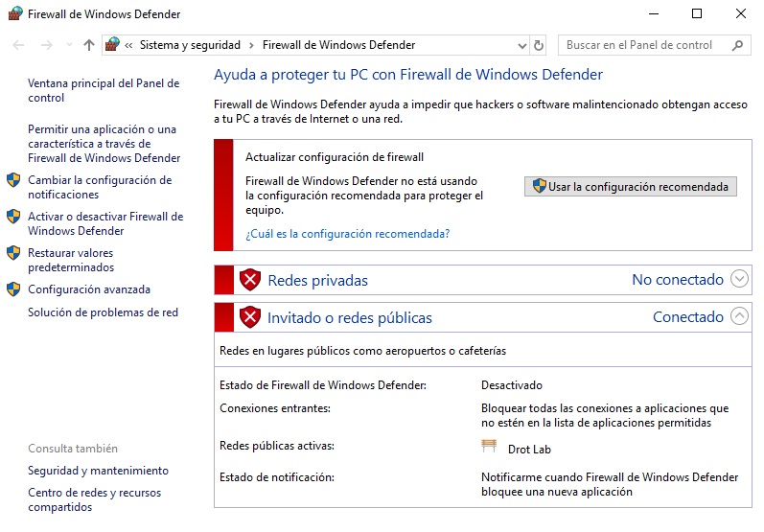Refresh the control panel page
This screenshot has height=532, width=764.
tap(539, 45)
